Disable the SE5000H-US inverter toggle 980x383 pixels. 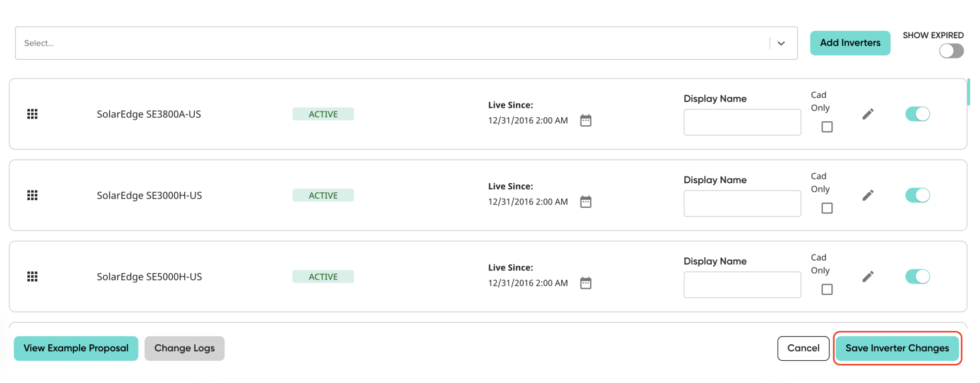(x=917, y=277)
